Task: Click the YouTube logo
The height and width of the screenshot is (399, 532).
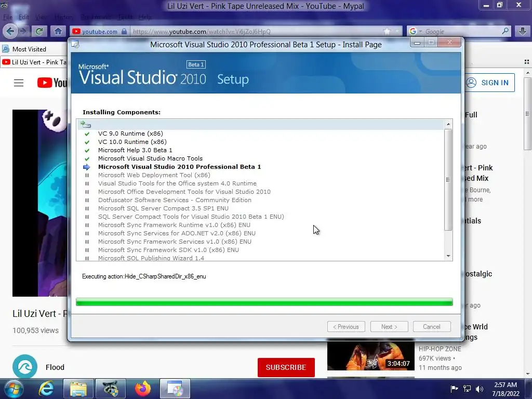Action: (x=52, y=83)
